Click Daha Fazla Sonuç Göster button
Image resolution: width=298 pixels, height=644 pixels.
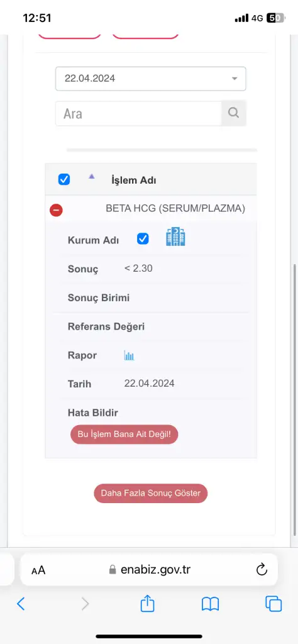click(151, 493)
